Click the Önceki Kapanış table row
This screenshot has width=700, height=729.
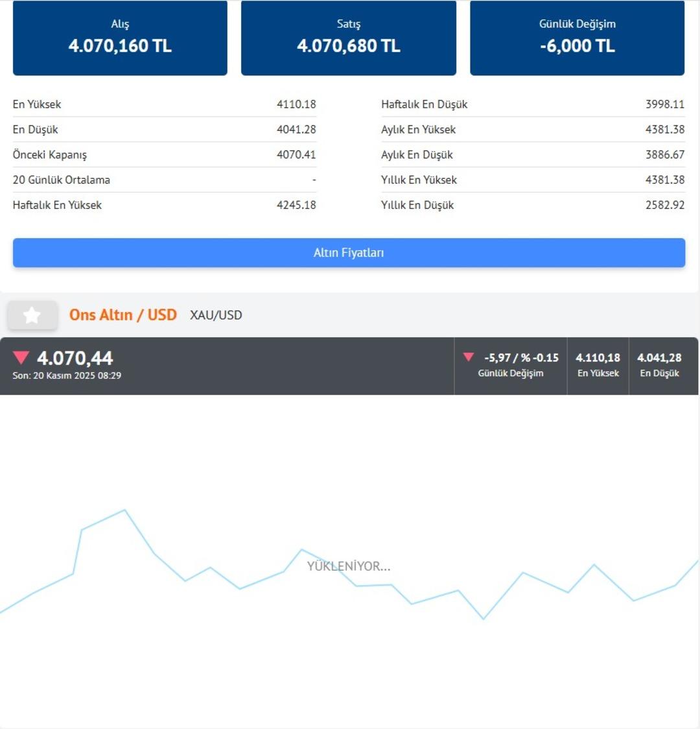coord(164,154)
